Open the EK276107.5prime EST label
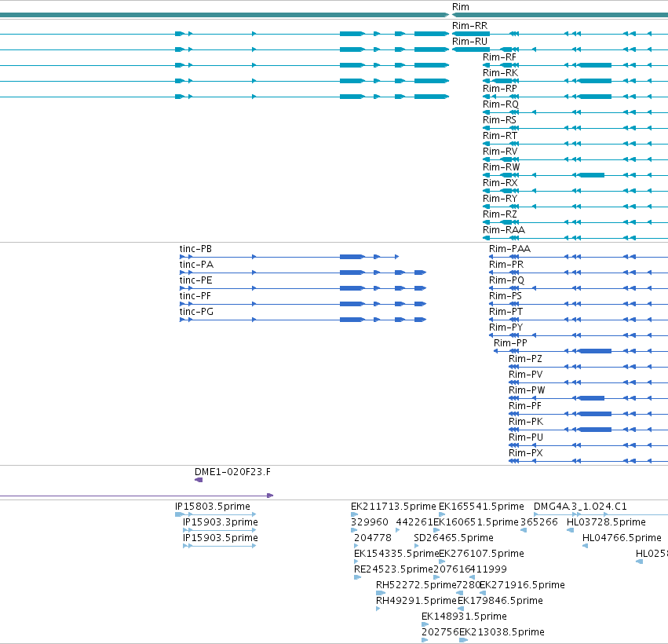668x644 pixels. click(x=481, y=554)
